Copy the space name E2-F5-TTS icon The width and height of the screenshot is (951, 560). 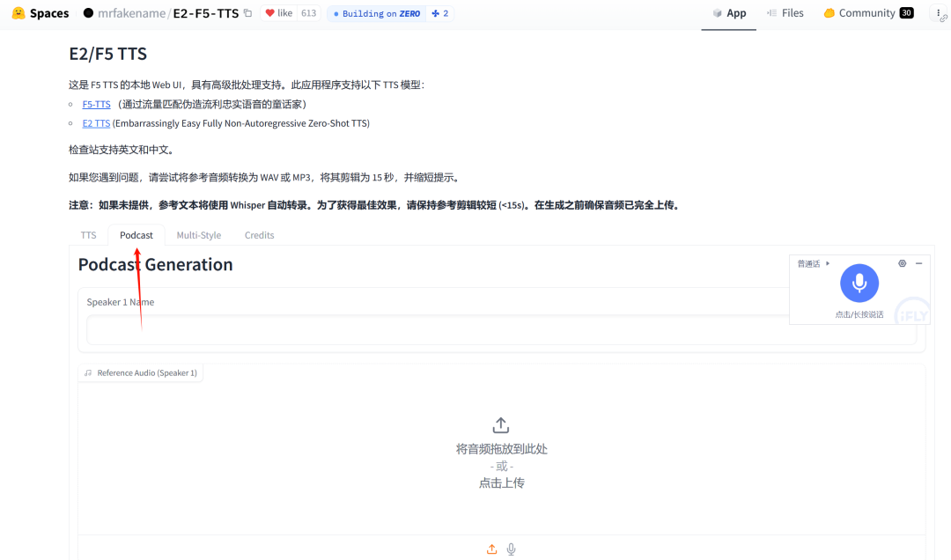[247, 13]
